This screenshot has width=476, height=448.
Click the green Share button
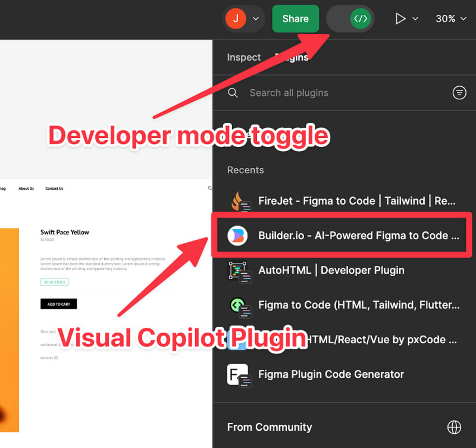(x=295, y=19)
